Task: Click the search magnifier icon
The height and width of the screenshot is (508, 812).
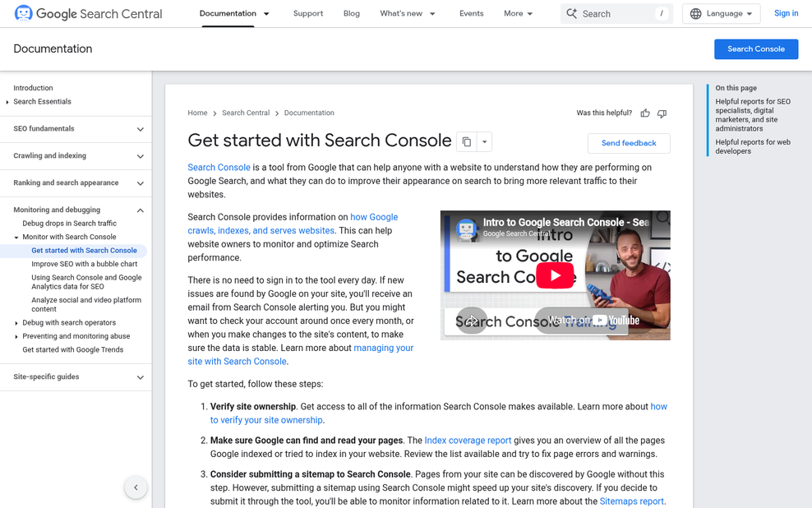Action: click(x=571, y=13)
